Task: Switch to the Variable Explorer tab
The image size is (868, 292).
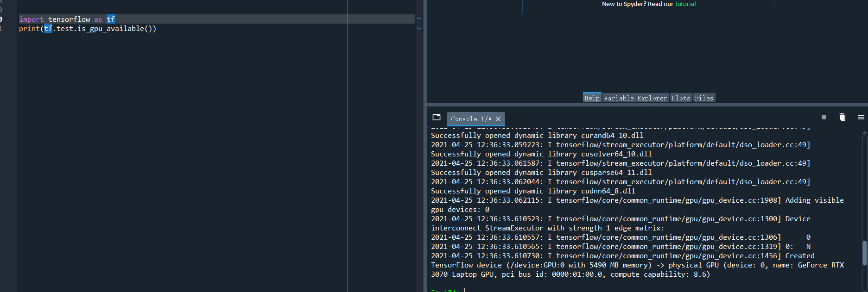Action: (635, 98)
